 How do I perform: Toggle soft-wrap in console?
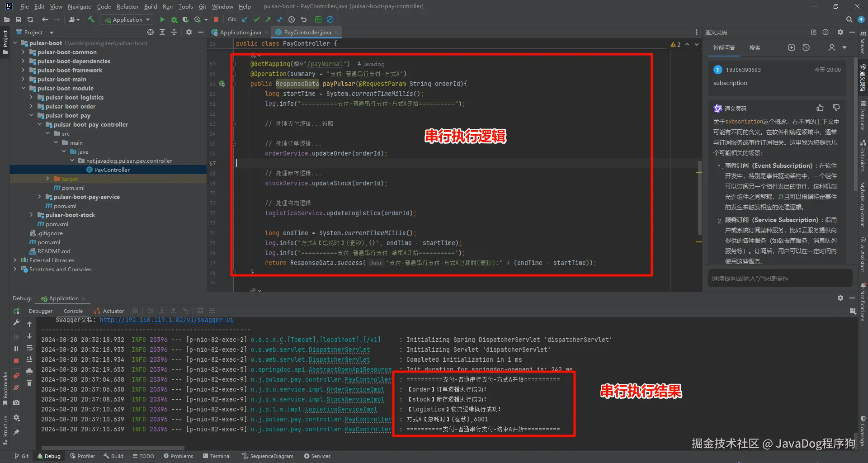29,348
